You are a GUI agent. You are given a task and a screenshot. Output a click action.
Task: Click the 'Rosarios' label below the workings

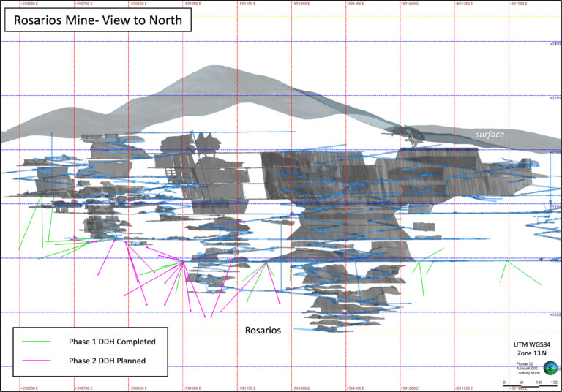click(x=263, y=330)
